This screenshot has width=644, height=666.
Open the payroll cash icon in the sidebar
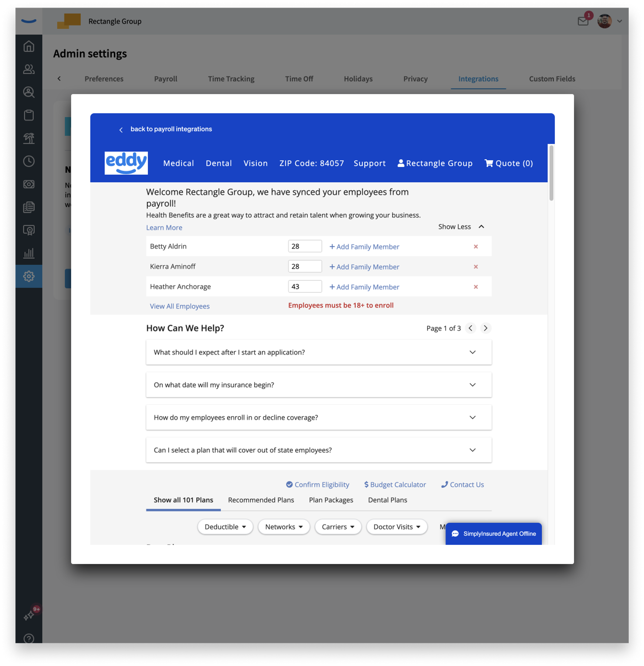pos(29,184)
